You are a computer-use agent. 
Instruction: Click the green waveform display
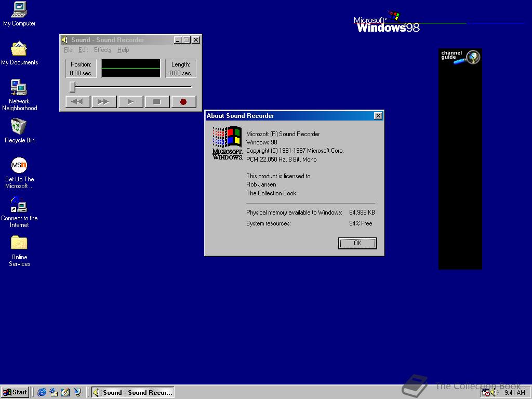[x=130, y=68]
